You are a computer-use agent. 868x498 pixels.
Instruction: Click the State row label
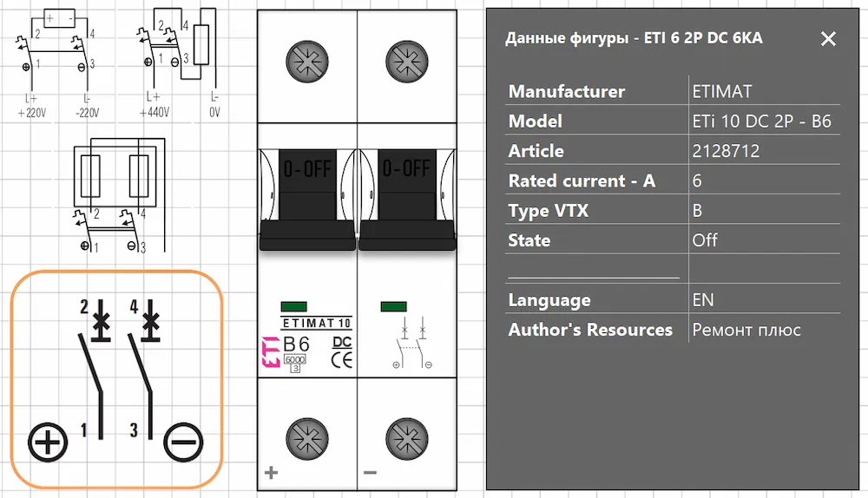529,240
